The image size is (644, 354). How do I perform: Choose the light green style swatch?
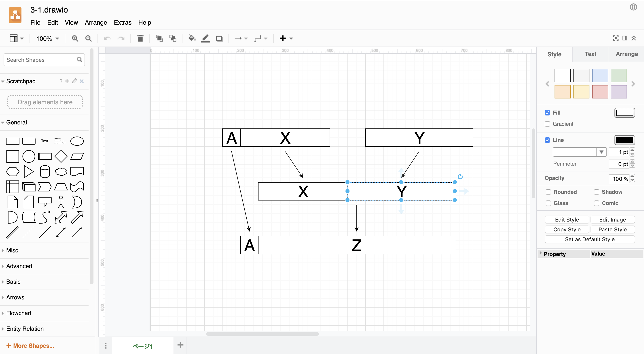click(619, 76)
